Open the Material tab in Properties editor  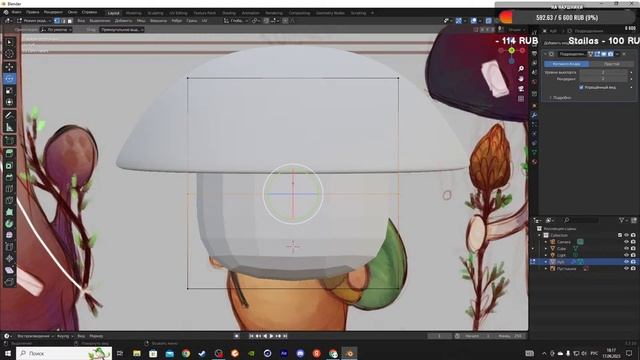pyautogui.click(x=534, y=162)
